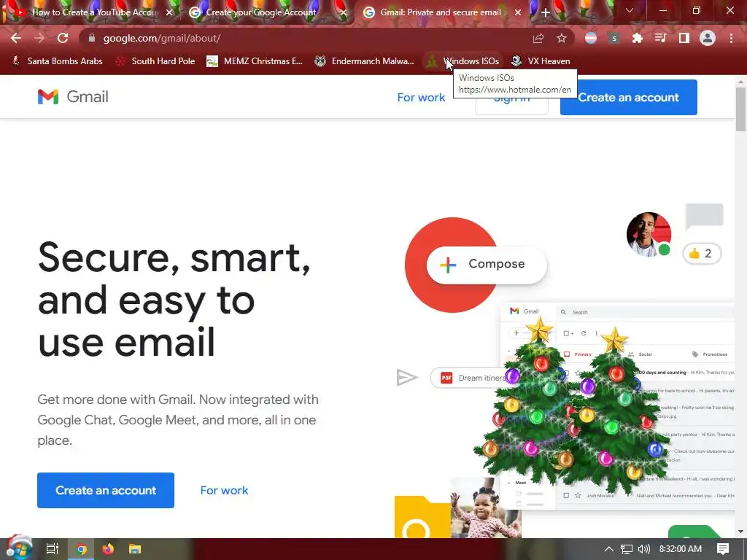Viewport: 747px width, 560px height.
Task: Reload the page with the refresh icon
Action: pos(63,38)
